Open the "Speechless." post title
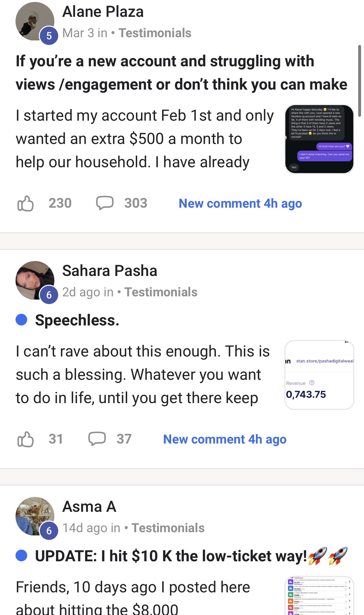The image size is (364, 615). coord(77,320)
